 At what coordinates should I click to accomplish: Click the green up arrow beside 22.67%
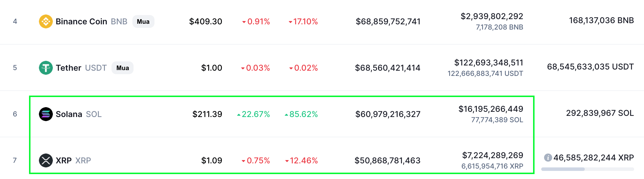[239, 114]
